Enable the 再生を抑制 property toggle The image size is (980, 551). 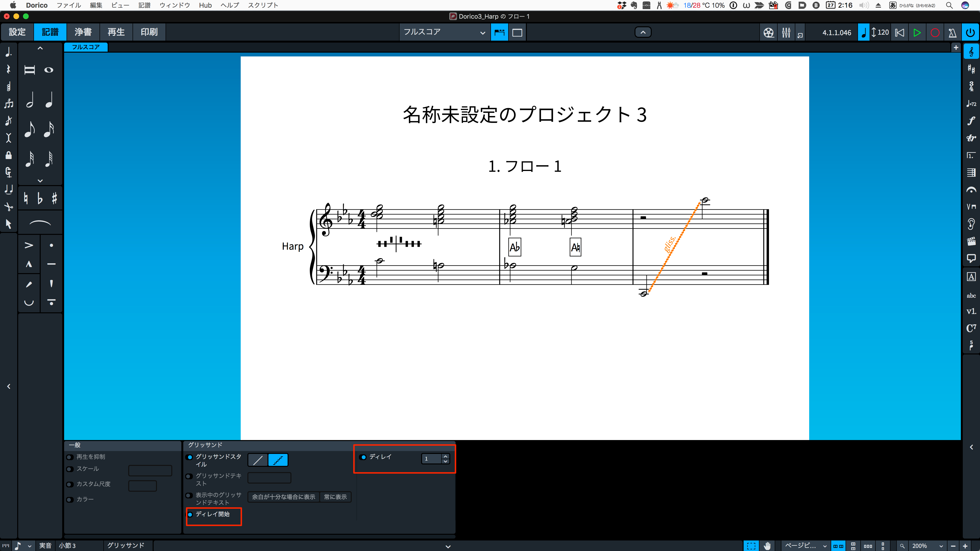[70, 457]
